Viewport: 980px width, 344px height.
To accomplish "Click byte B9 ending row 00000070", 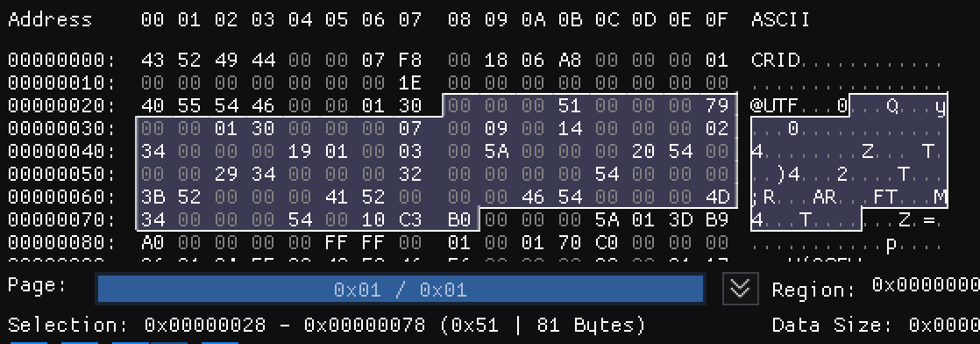I will (x=717, y=219).
